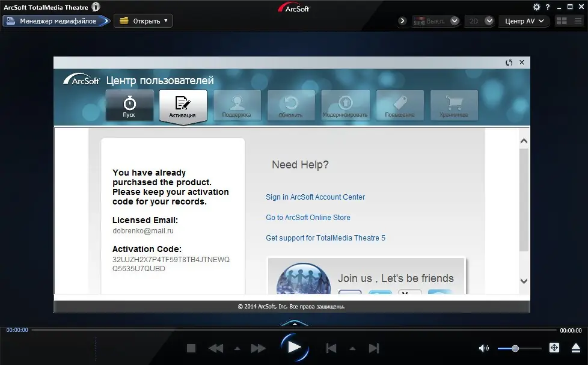Click the dialog scrollbar up arrow
Screen dimensions: 588x365
coord(524,141)
